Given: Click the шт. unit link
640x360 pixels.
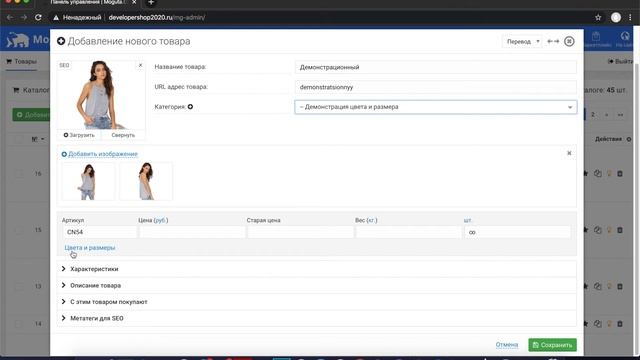Looking at the screenshot, I should [467, 220].
